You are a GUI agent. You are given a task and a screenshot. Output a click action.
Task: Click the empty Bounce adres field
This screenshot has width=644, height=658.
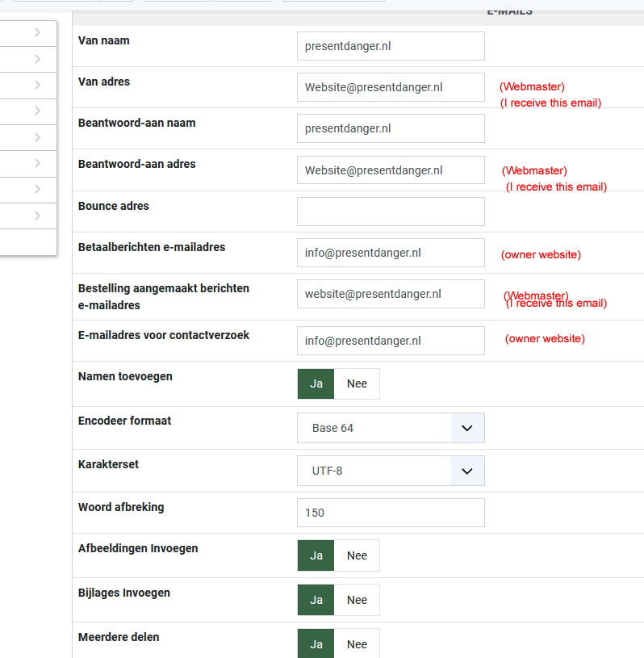tap(391, 212)
